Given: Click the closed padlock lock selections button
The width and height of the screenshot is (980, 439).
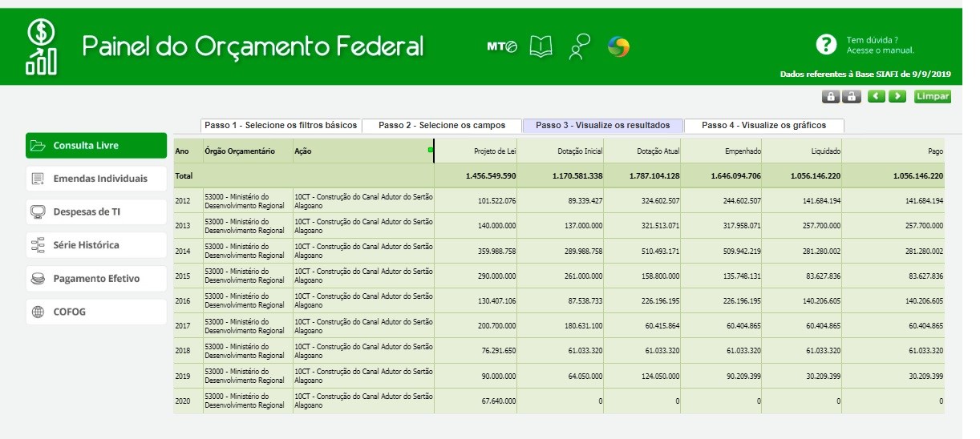Looking at the screenshot, I should coord(830,97).
